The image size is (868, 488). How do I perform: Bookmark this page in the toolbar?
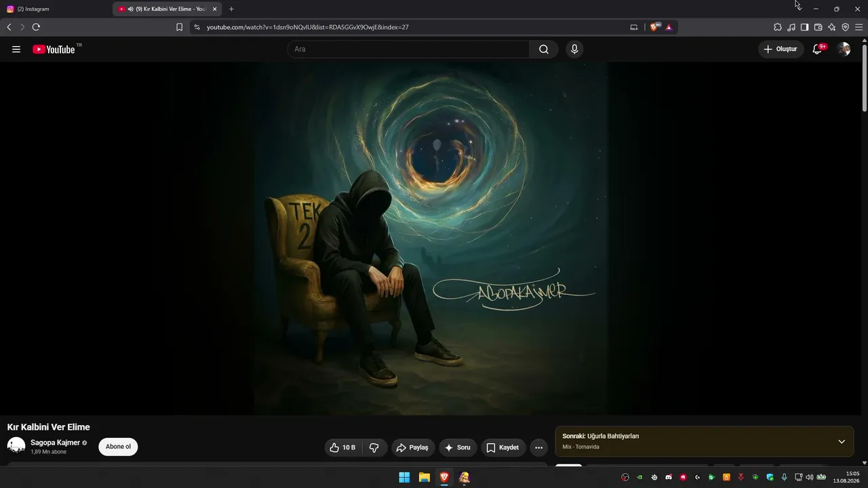[x=179, y=27]
